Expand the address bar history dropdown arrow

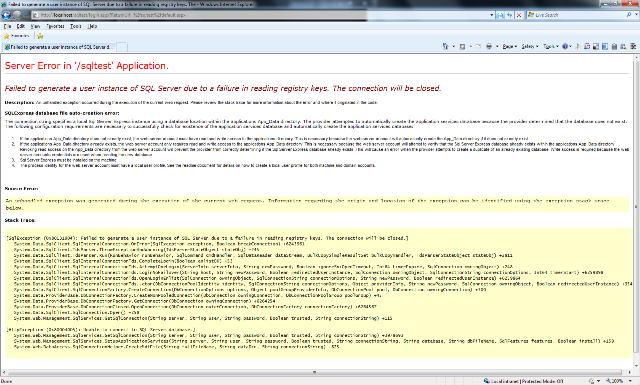(x=491, y=15)
